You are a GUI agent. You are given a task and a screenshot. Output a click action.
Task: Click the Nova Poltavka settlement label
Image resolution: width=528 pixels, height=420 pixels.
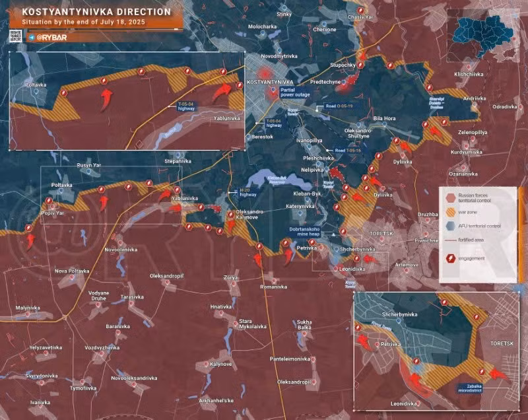[72, 271]
